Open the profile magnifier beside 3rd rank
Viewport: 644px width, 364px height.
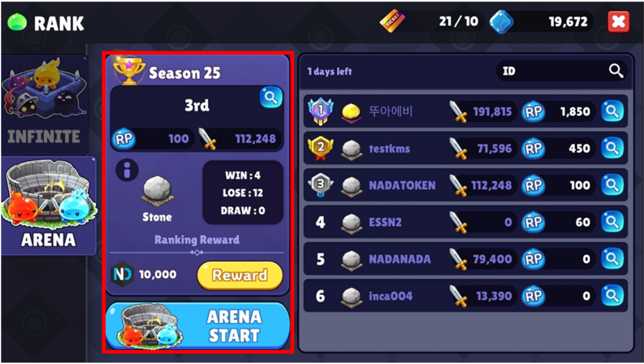pyautogui.click(x=271, y=97)
